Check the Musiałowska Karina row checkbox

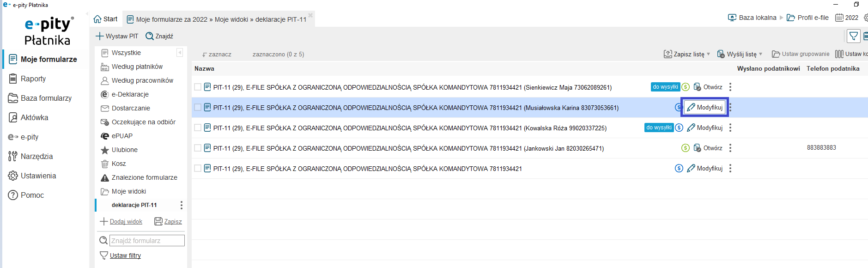click(198, 107)
